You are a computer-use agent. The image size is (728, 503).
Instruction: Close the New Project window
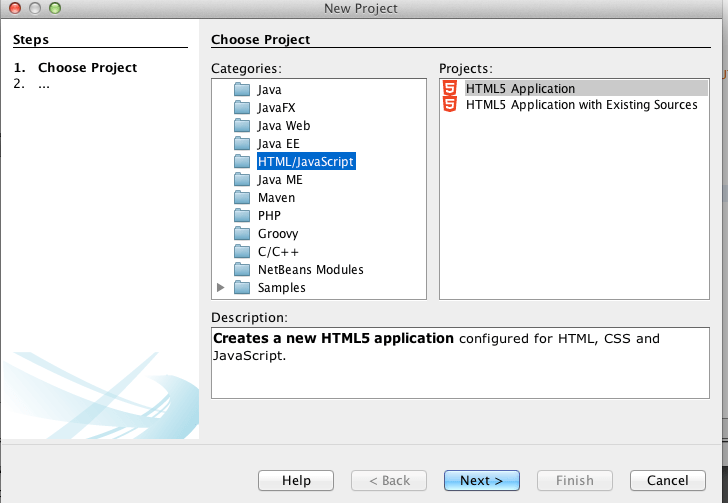(x=15, y=8)
